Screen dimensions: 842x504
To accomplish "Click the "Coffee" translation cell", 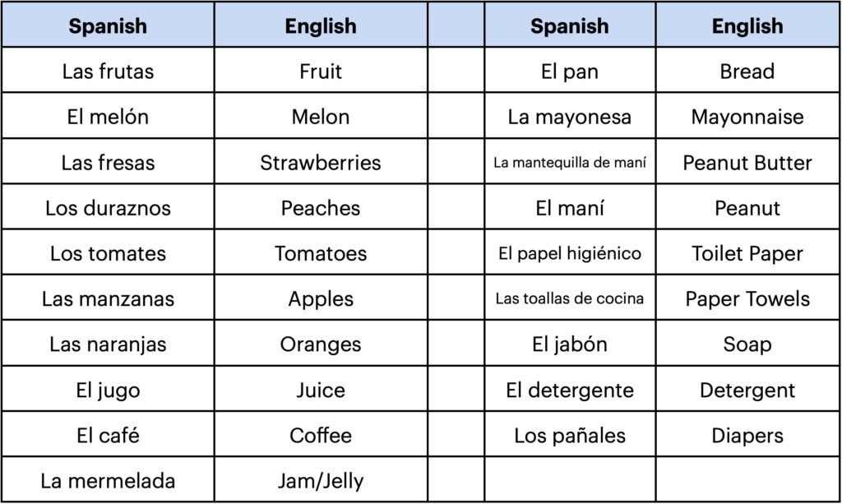I will click(x=321, y=435).
